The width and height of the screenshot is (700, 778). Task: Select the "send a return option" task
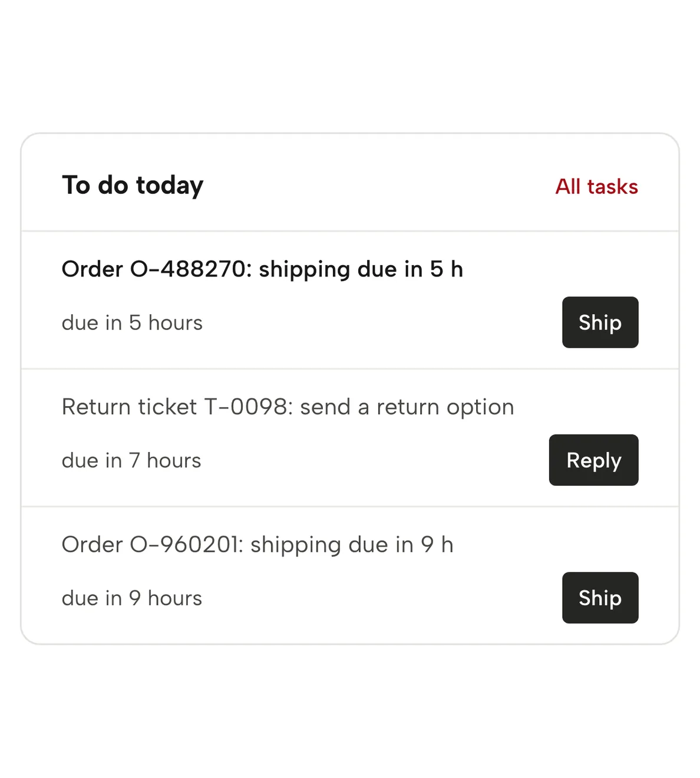(x=288, y=407)
